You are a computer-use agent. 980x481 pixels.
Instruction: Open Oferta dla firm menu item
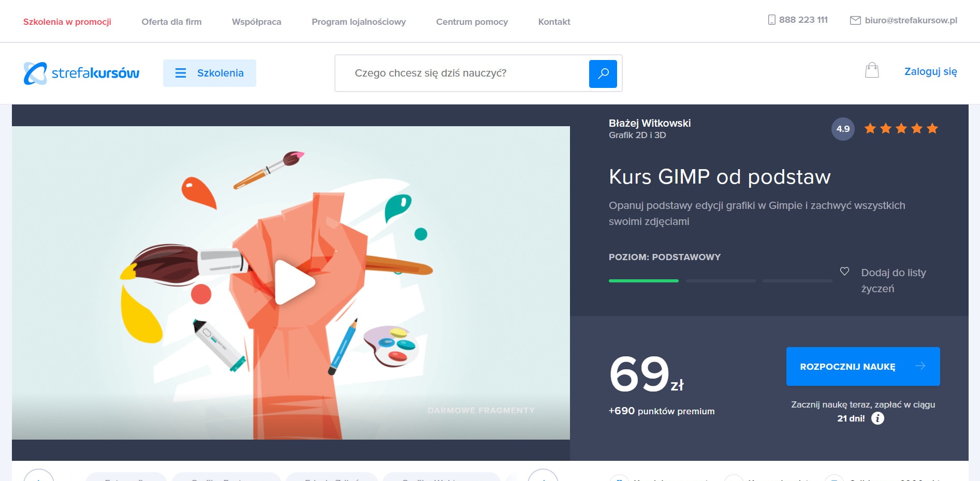tap(171, 22)
